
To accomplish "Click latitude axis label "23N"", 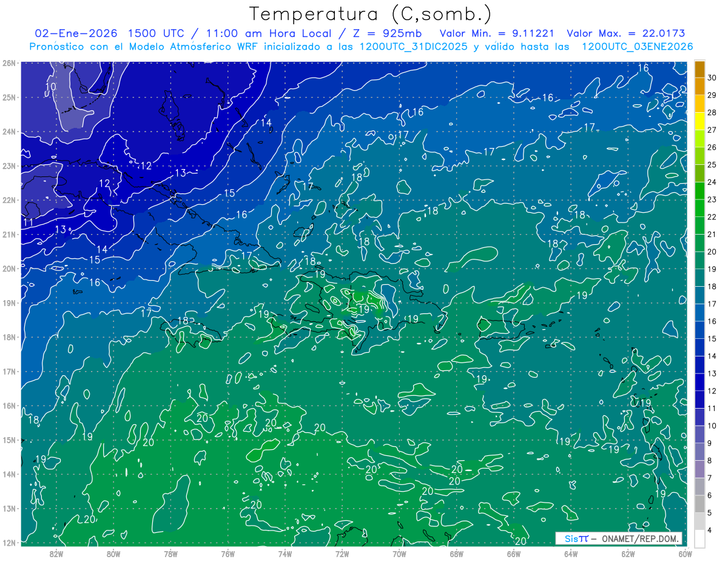I will point(8,166).
